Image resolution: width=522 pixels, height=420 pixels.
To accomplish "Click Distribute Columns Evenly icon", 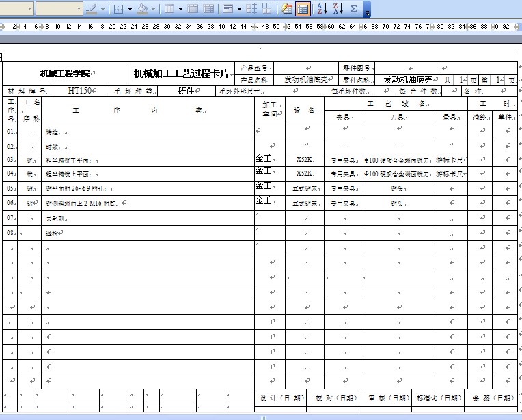I will pos(266,9).
